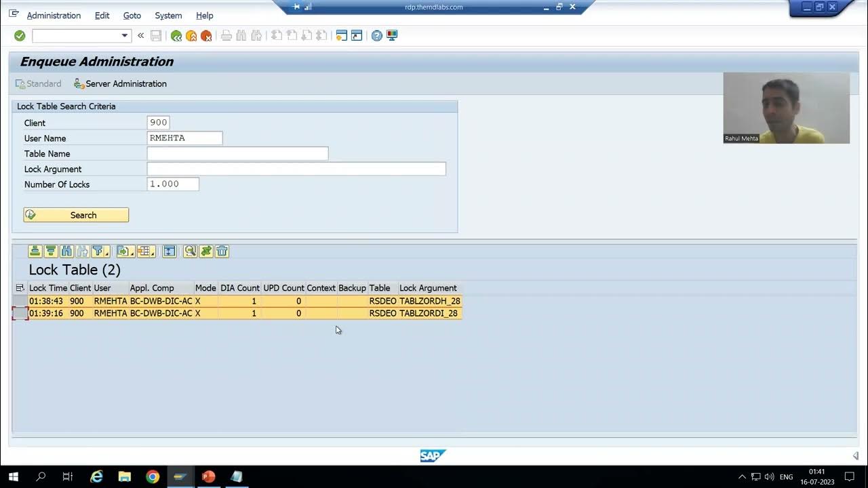This screenshot has height=488, width=868.
Task: Click the Delete trash can icon in the lock table toolbar
Action: (222, 251)
